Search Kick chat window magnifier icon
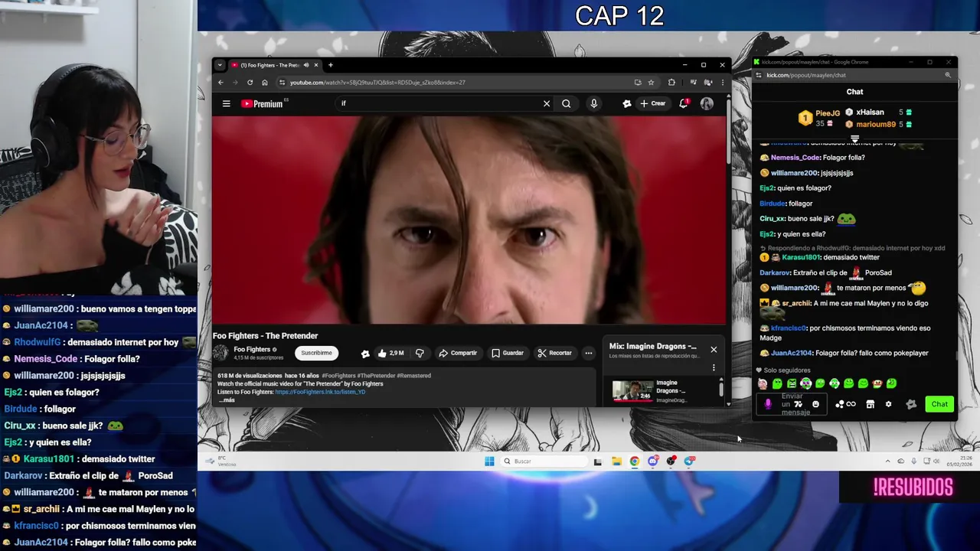Viewport: 980px width, 551px height. 948,75
